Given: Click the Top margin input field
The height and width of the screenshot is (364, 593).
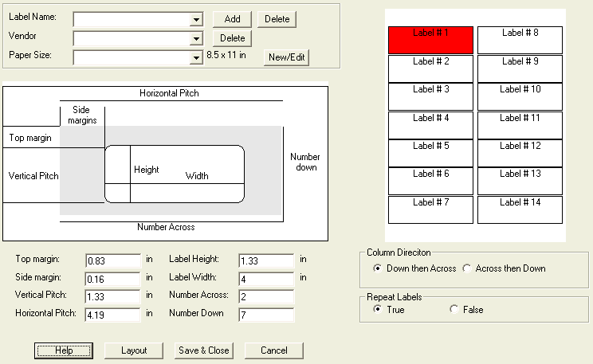Looking at the screenshot, I should click(112, 260).
